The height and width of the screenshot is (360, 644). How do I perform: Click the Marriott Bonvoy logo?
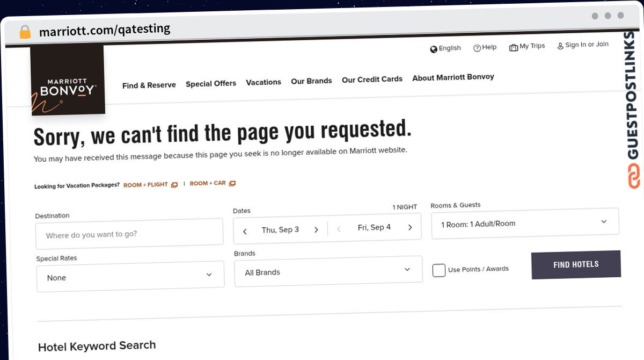click(68, 81)
